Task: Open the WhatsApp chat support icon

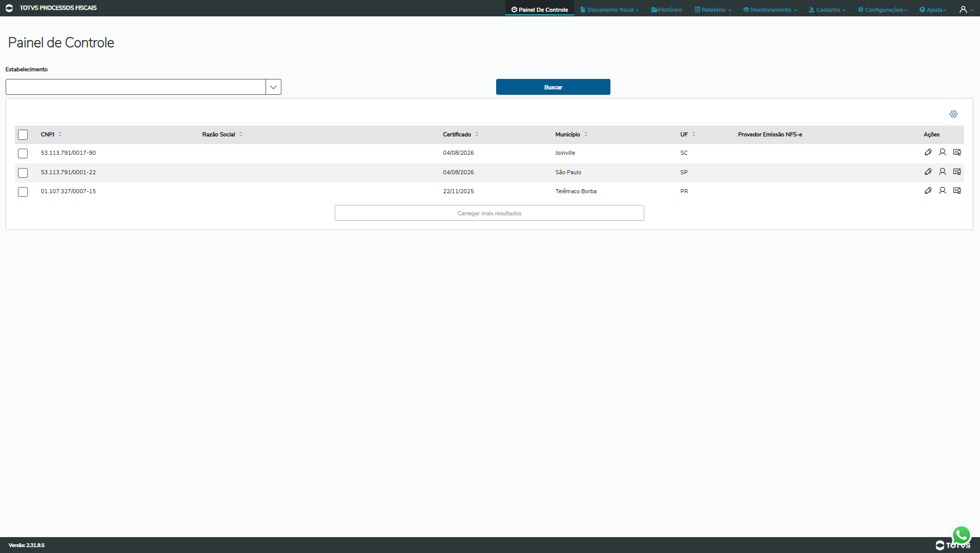Action: (961, 535)
